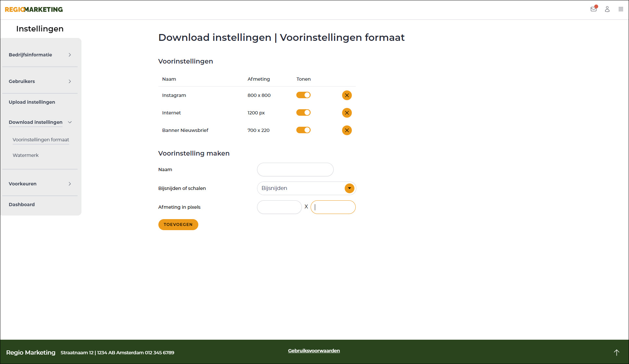The width and height of the screenshot is (629, 364).
Task: Toggle visibility of Banner Nieuwsbrief
Action: point(303,130)
